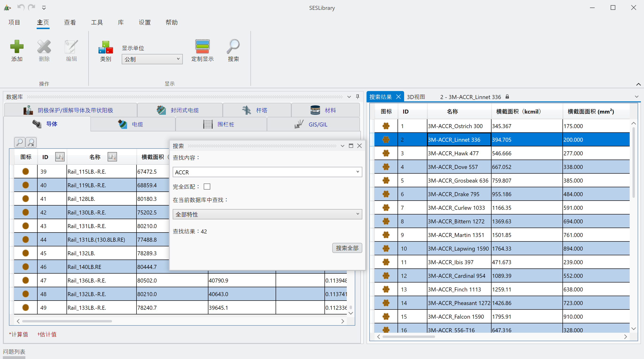Open the 显示单位 公制 dropdown
This screenshot has height=359, width=644.
(x=152, y=59)
